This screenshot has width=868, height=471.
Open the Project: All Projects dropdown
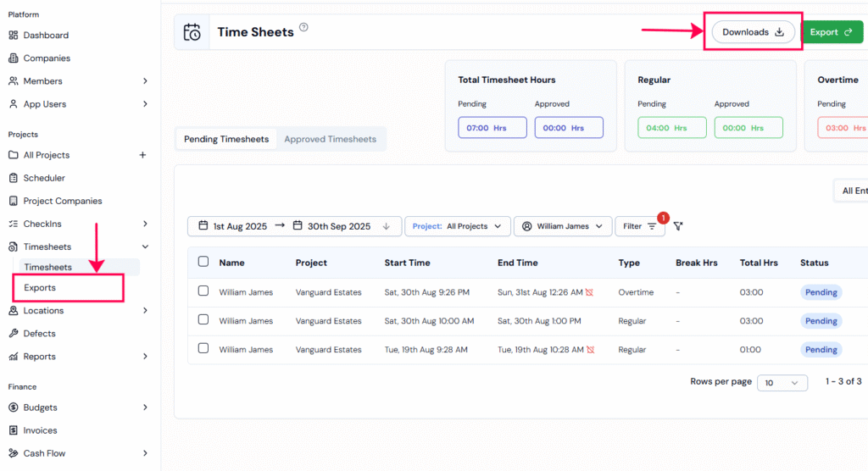click(x=458, y=226)
